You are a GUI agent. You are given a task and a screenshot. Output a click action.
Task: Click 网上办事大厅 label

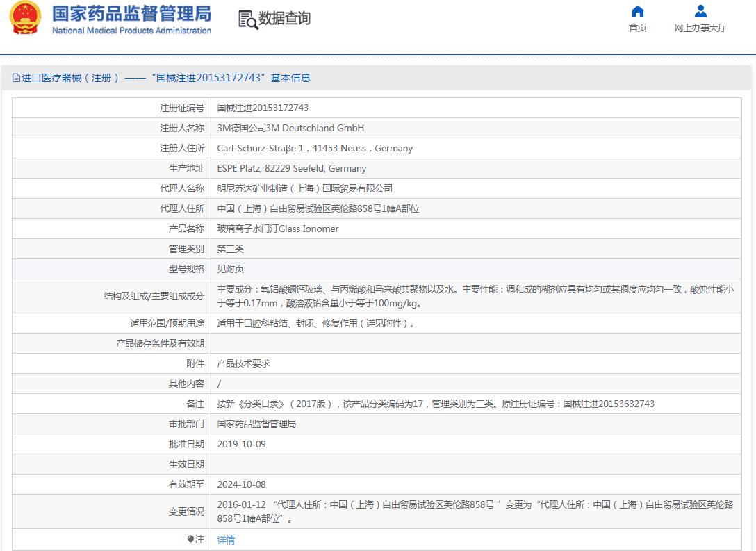pos(700,28)
